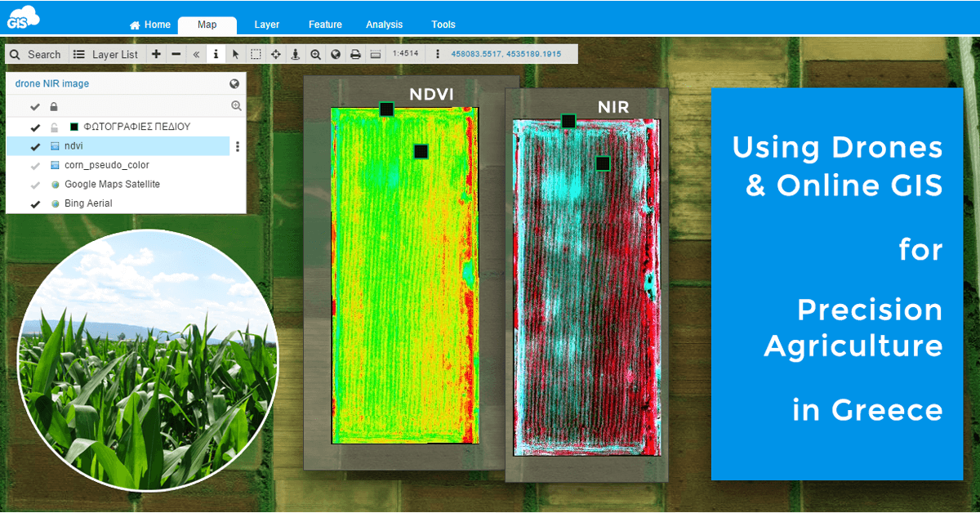Open the Home tab

pos(150,25)
